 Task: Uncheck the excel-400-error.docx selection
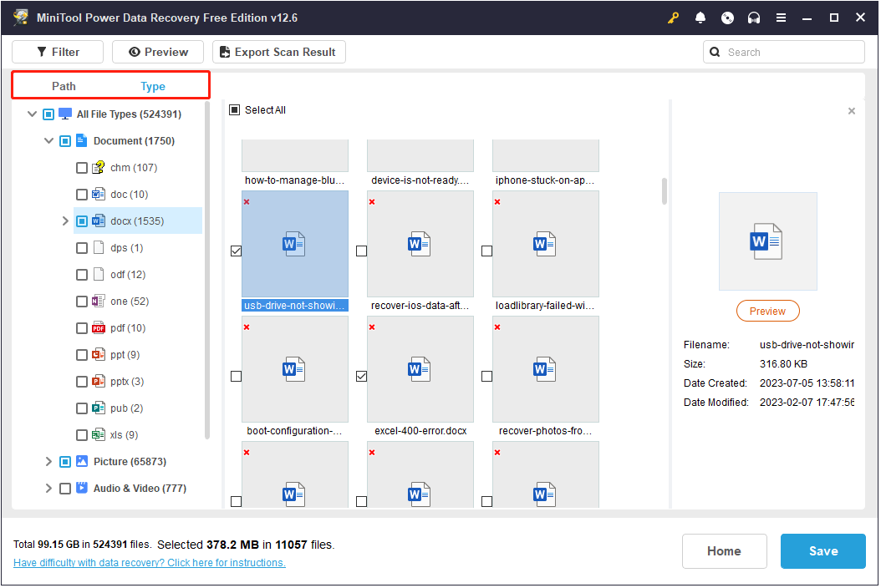pos(361,376)
